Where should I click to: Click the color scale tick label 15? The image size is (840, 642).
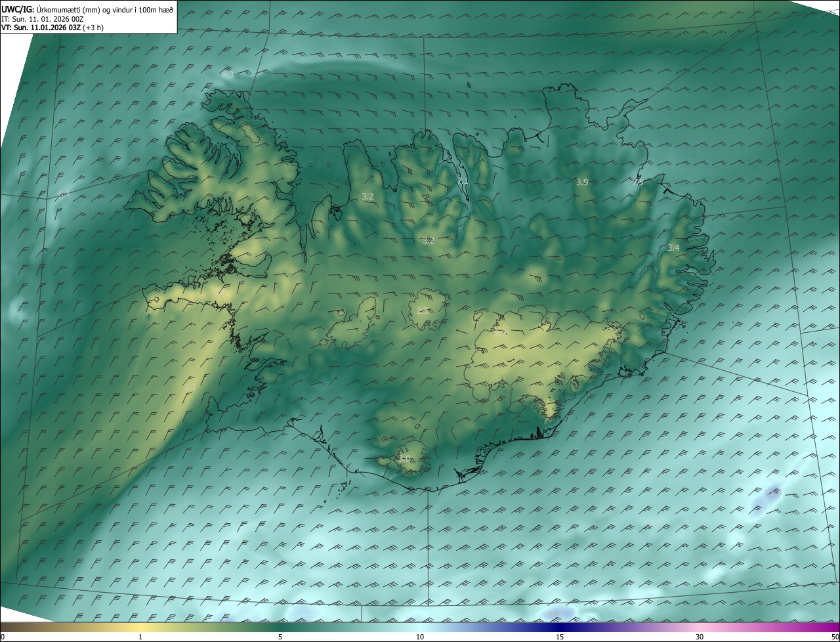point(560,637)
